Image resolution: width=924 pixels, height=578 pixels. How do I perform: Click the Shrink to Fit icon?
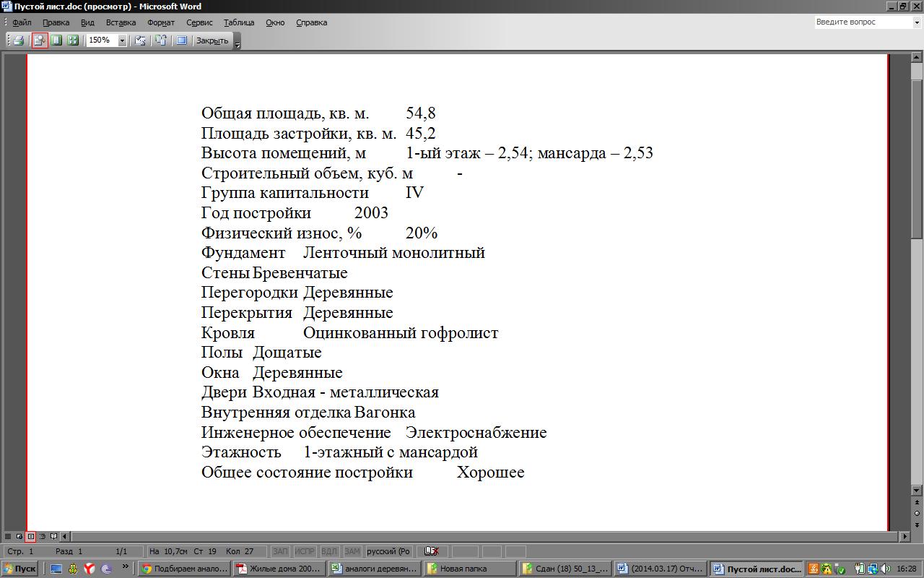(160, 40)
